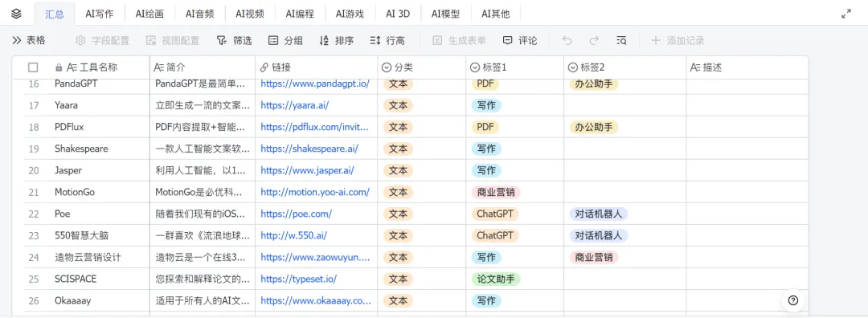This screenshot has width=868, height=318.
Task: Expand the 表格 view panel chevron
Action: [x=17, y=40]
